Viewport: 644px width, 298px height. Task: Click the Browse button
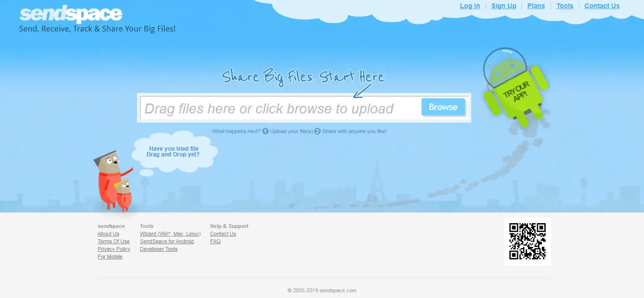coord(443,107)
